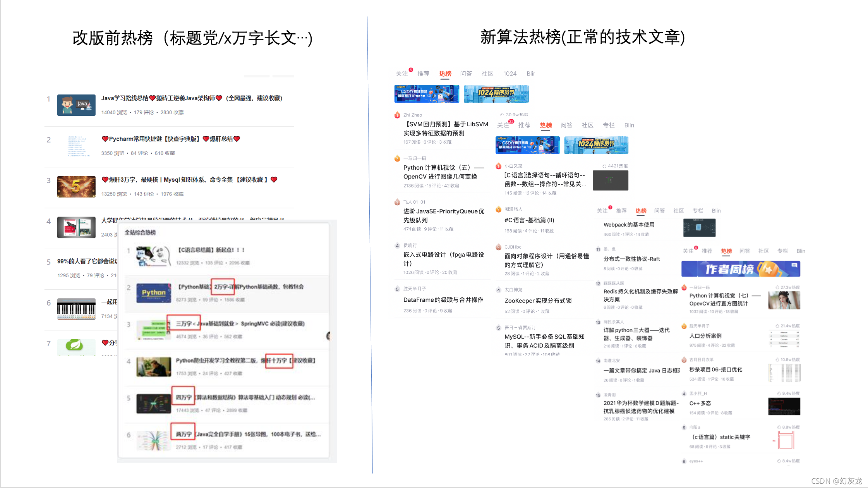Screen dimensions: 868x488
Task: Click portrait thumbnail beside 27.3w热度 article
Action: (784, 300)
